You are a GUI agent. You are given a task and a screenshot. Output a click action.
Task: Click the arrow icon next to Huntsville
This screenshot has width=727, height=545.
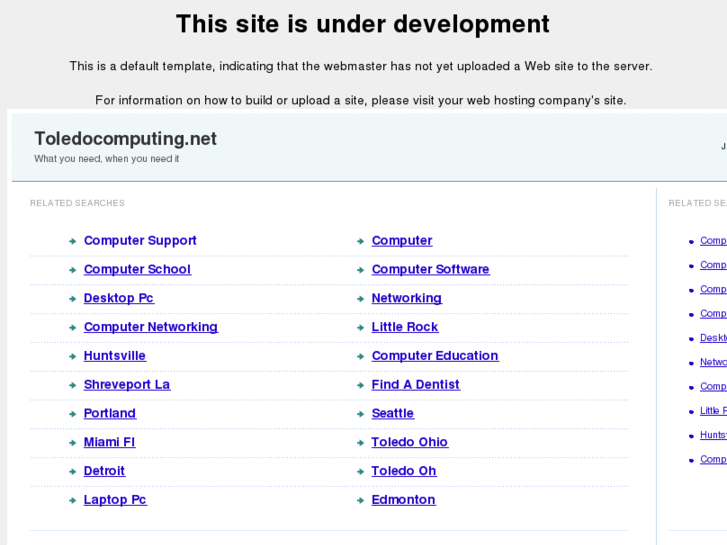72,356
